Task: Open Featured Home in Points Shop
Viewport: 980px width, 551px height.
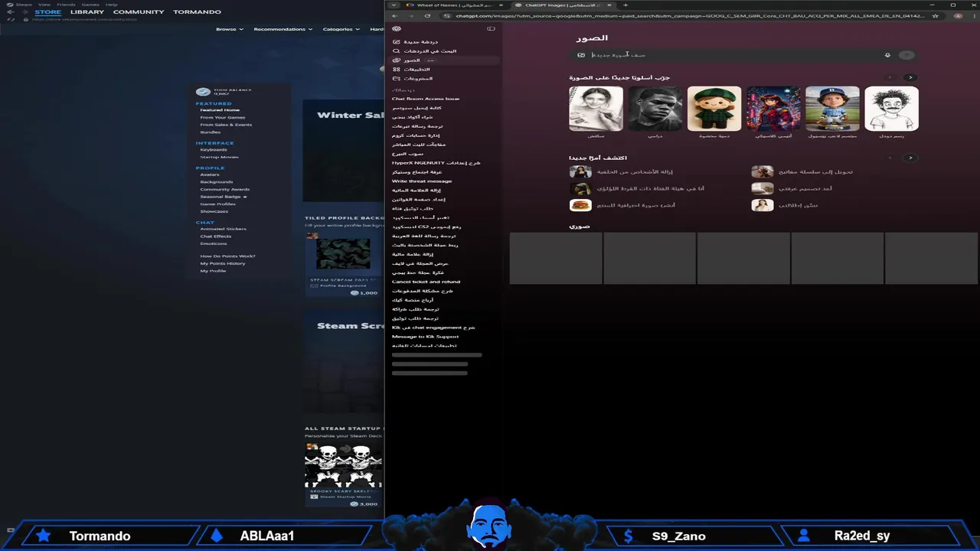Action: point(220,110)
